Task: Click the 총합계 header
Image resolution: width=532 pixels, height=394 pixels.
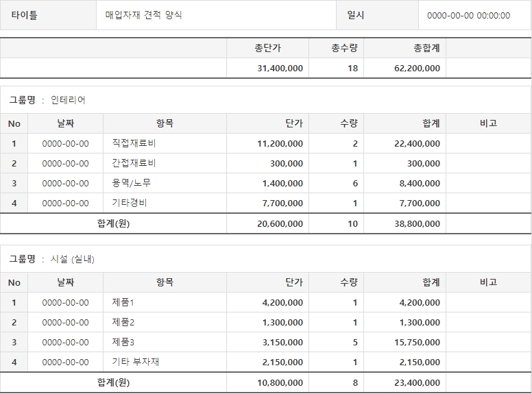Action: (426, 48)
